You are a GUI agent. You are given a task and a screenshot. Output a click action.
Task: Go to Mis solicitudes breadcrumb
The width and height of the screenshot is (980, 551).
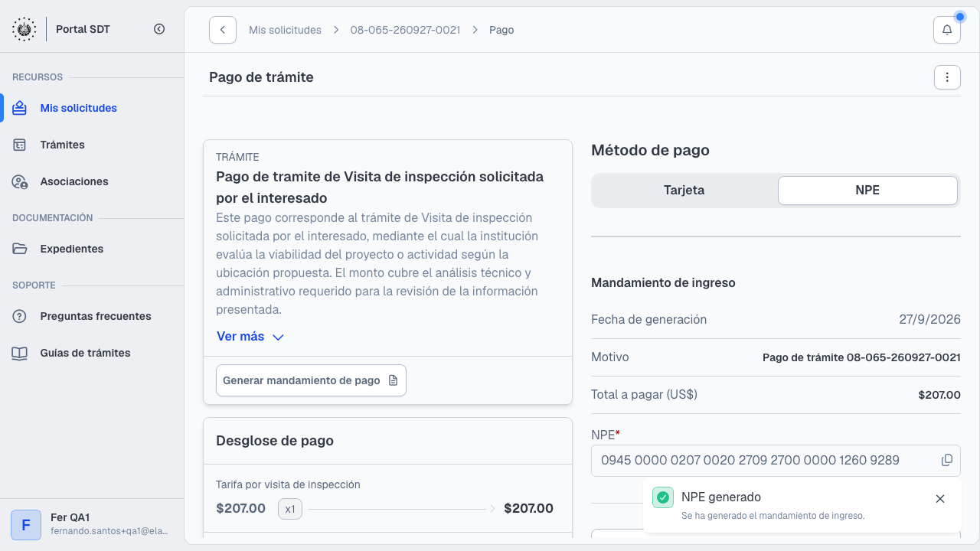coord(285,30)
